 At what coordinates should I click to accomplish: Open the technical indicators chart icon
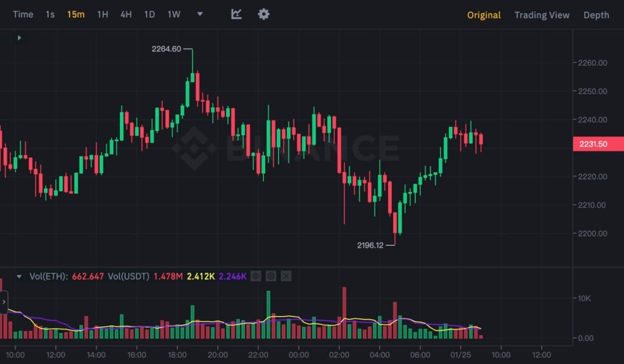[x=236, y=14]
